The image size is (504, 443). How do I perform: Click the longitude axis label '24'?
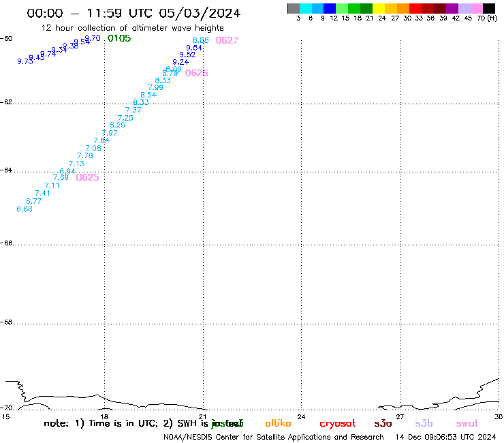tap(301, 417)
